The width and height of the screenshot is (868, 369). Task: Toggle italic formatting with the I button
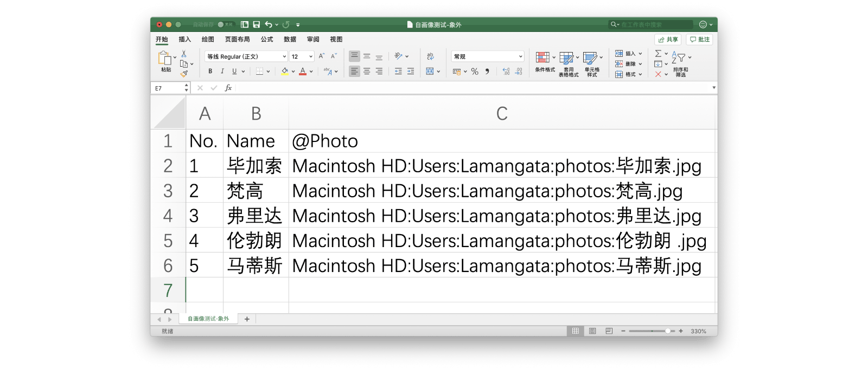point(222,72)
